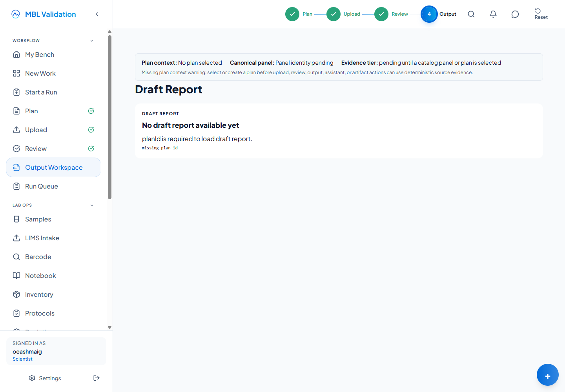Screen dimensions: 565x392
Task: Click the blue plus floating button
Action: [x=548, y=375]
